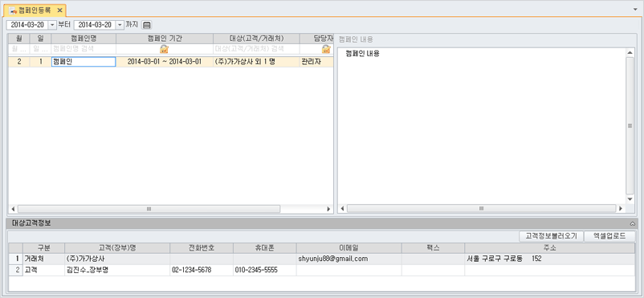Click the 캠페인 내용 text area
The height and width of the screenshot is (298, 644).
(x=481, y=125)
